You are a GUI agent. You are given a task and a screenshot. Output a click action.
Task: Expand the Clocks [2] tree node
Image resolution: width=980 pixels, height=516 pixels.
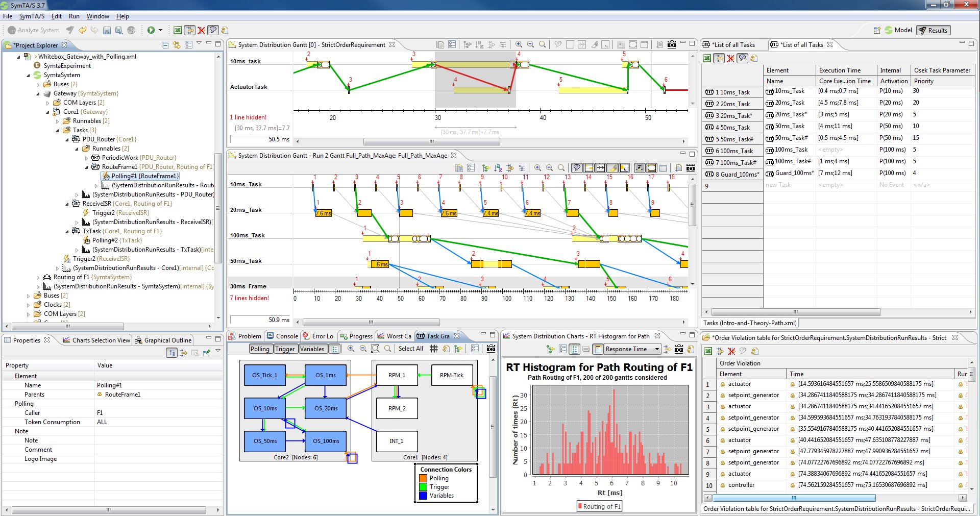tap(29, 305)
